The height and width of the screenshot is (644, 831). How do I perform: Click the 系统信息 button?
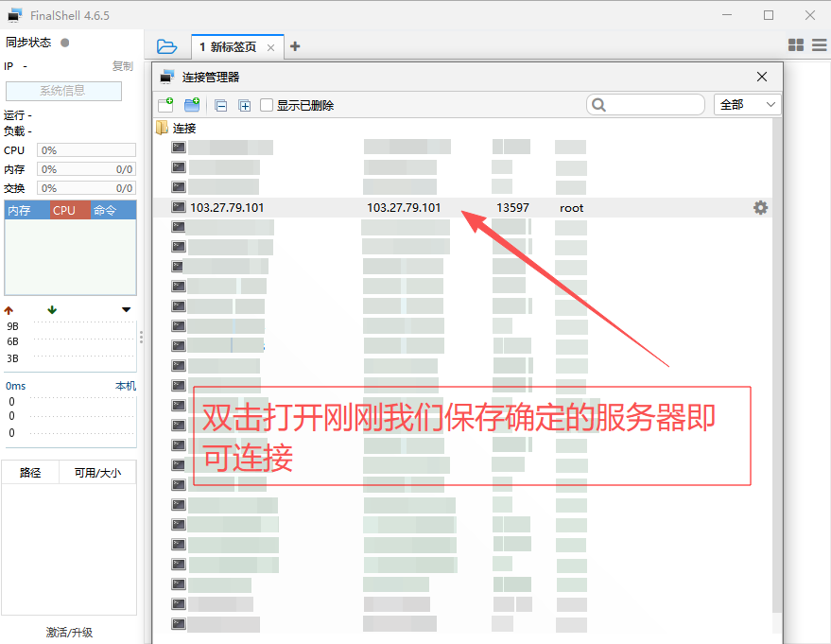pos(63,91)
